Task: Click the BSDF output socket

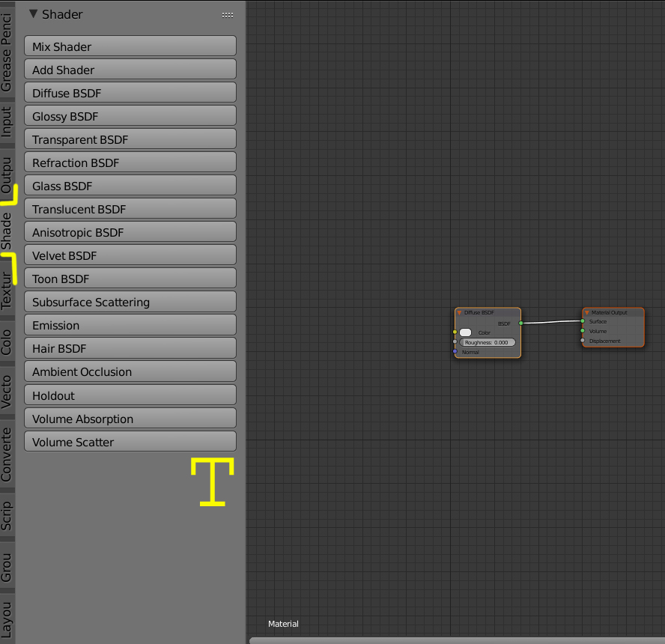Action: click(520, 323)
